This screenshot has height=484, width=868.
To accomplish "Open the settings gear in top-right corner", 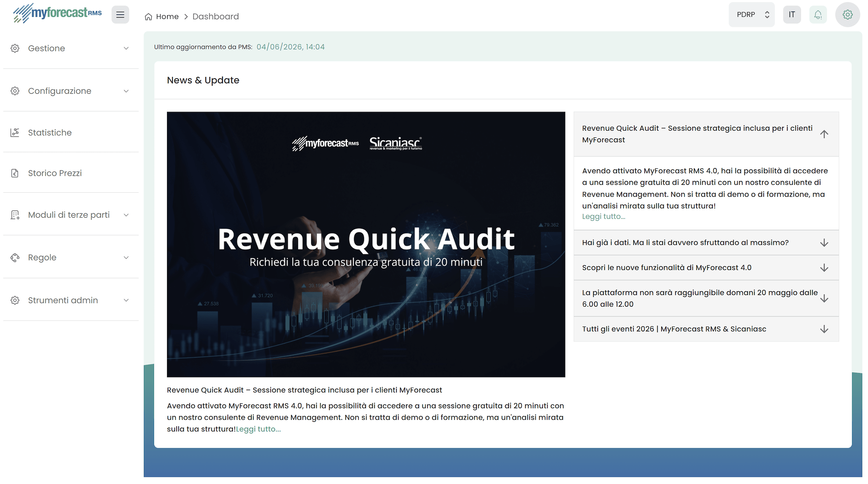I will click(848, 15).
